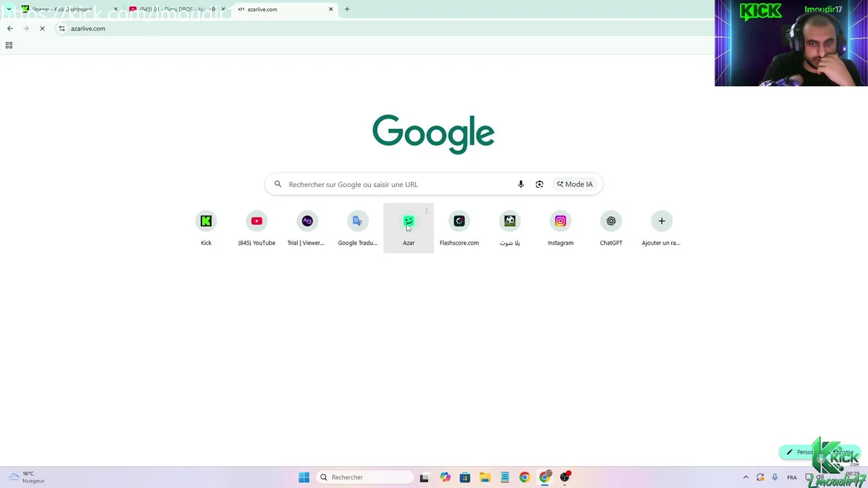Open Microsoft Store from the taskbar

click(x=465, y=477)
